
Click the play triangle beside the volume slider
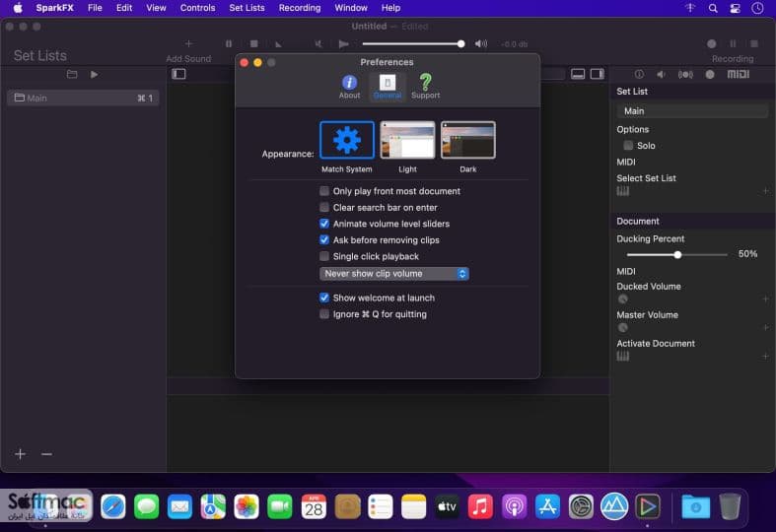343,44
